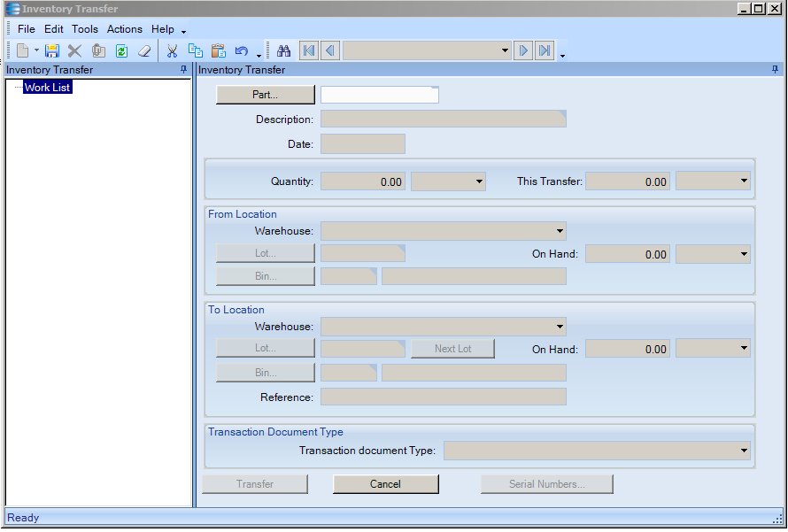Viewport: 788px width, 532px height.
Task: Click the New document icon
Action: 23,51
